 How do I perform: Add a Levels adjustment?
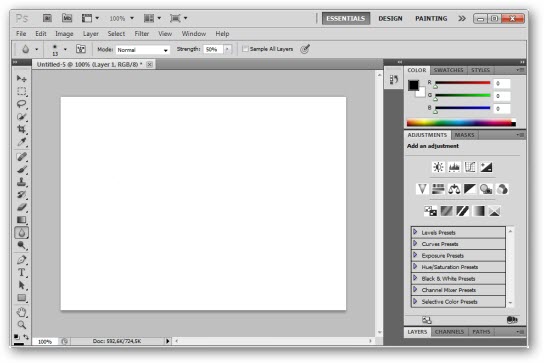coord(454,167)
